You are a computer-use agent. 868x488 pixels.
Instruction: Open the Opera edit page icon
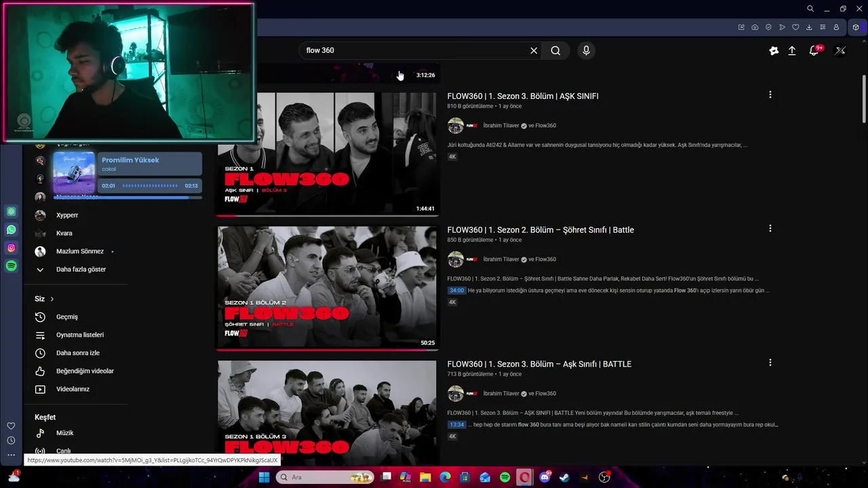click(741, 27)
